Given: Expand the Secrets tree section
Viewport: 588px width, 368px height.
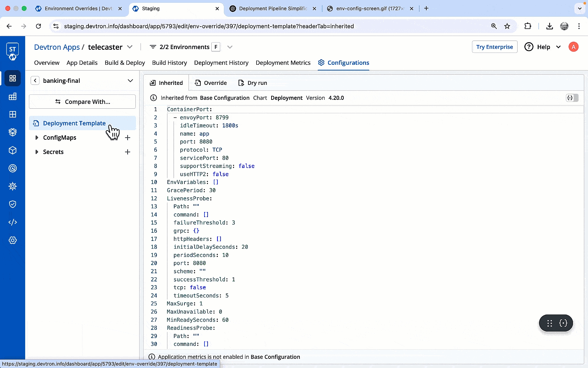Looking at the screenshot, I should [x=37, y=152].
